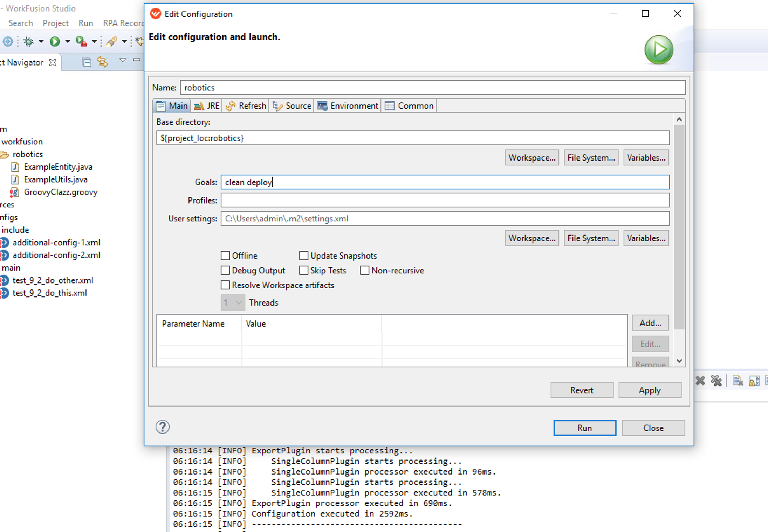Open Project Navigator view menu triangle
768x532 pixels.
[x=122, y=60]
